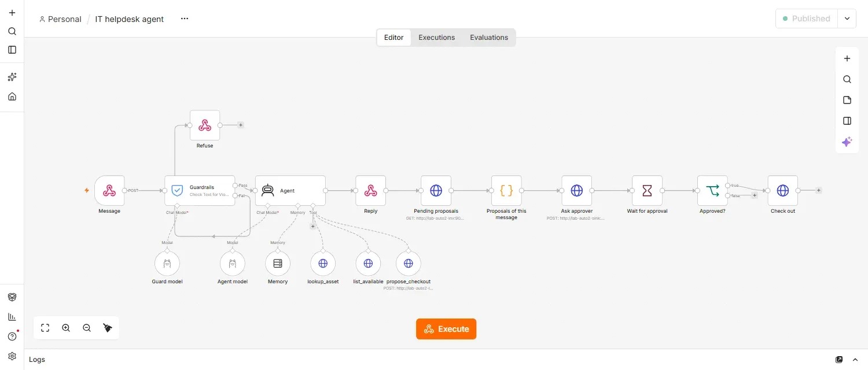Pop out the Logs panel
The height and width of the screenshot is (370, 868).
click(839, 360)
